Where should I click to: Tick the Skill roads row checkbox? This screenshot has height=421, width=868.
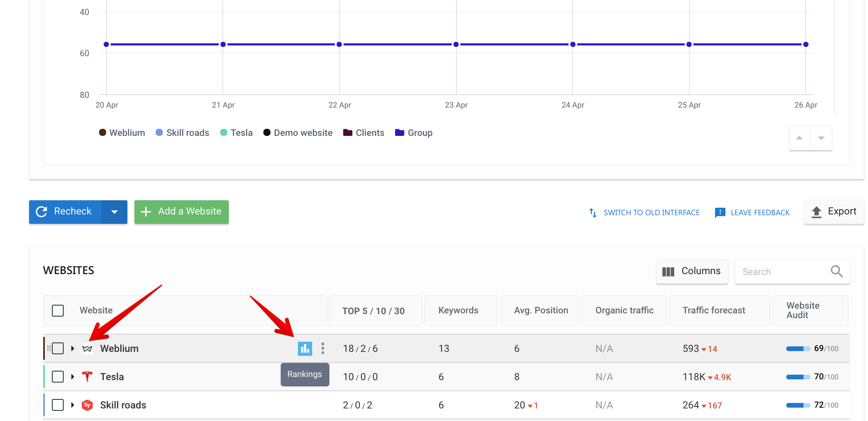(58, 405)
